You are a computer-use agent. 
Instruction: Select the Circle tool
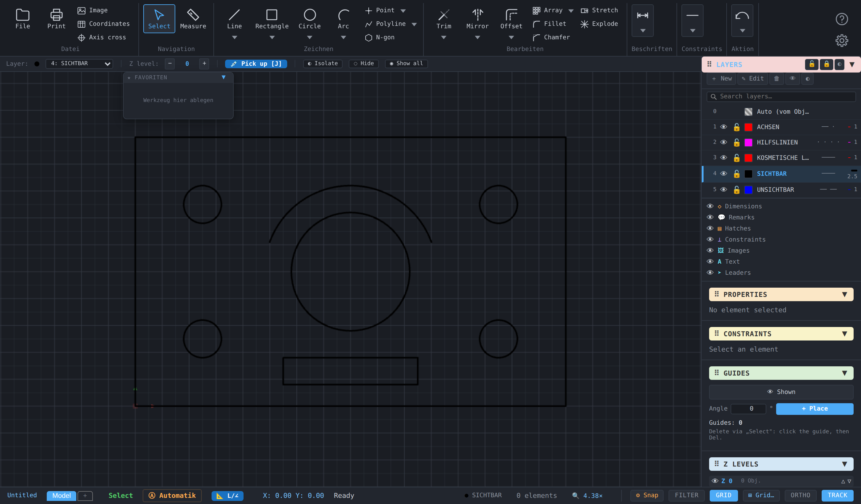[310, 19]
